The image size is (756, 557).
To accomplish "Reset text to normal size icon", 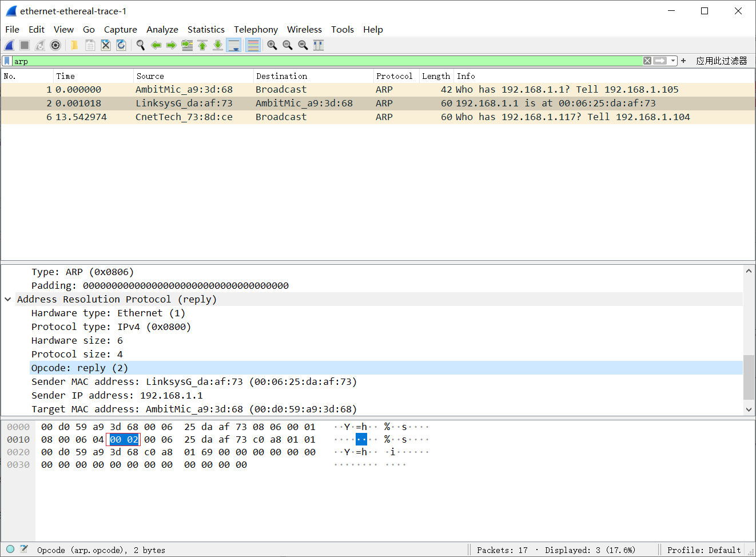I will (303, 45).
